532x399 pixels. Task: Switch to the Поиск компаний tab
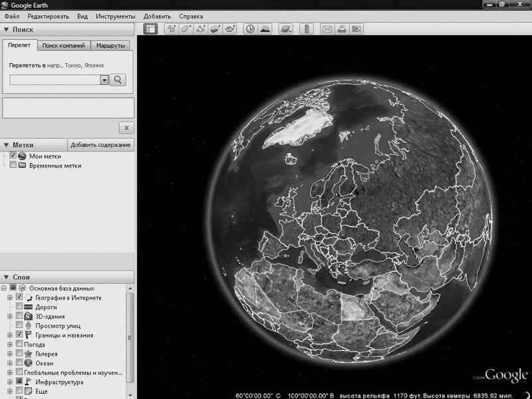pos(64,45)
